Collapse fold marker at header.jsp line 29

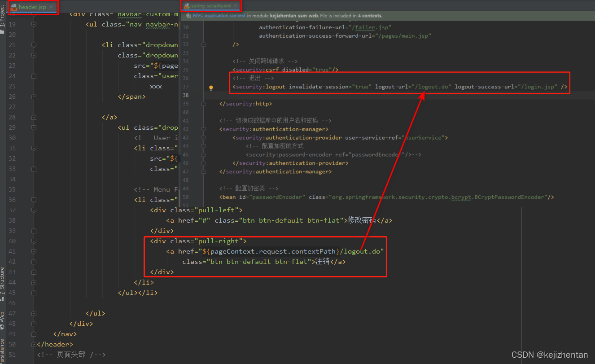click(x=34, y=127)
